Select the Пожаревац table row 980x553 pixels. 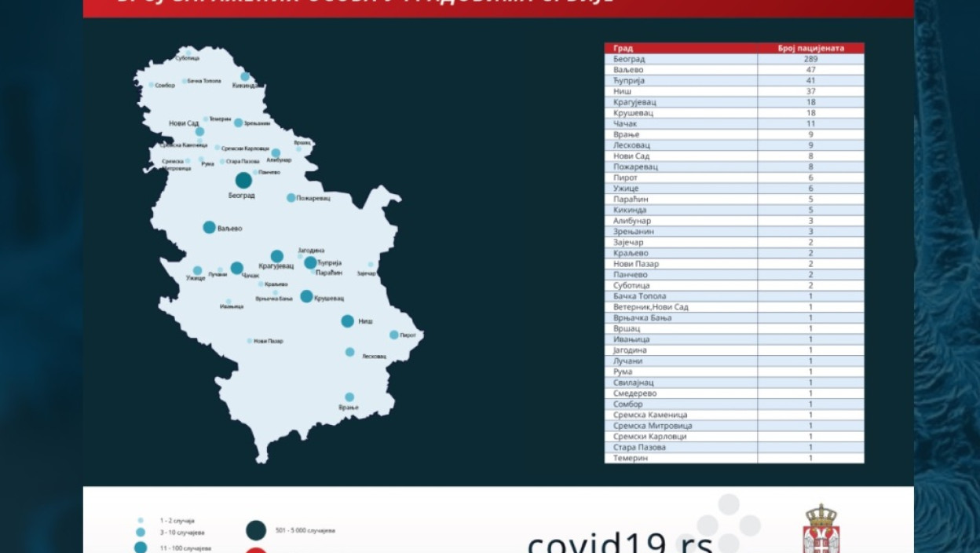pos(734,167)
